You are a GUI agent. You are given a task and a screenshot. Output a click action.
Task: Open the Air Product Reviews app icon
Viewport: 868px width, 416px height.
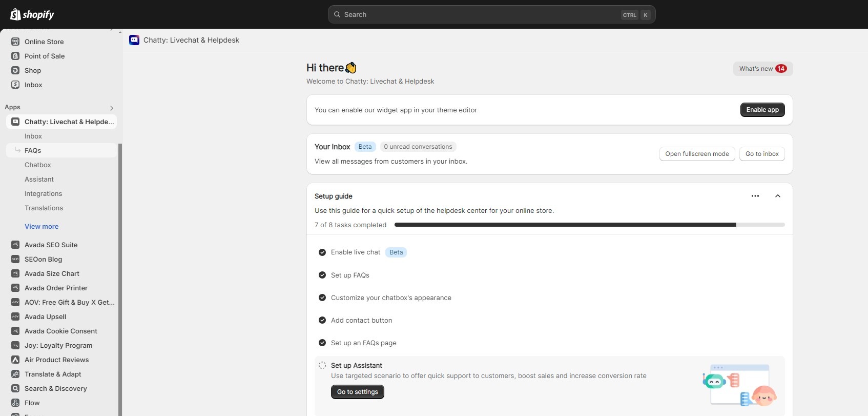[x=15, y=360]
